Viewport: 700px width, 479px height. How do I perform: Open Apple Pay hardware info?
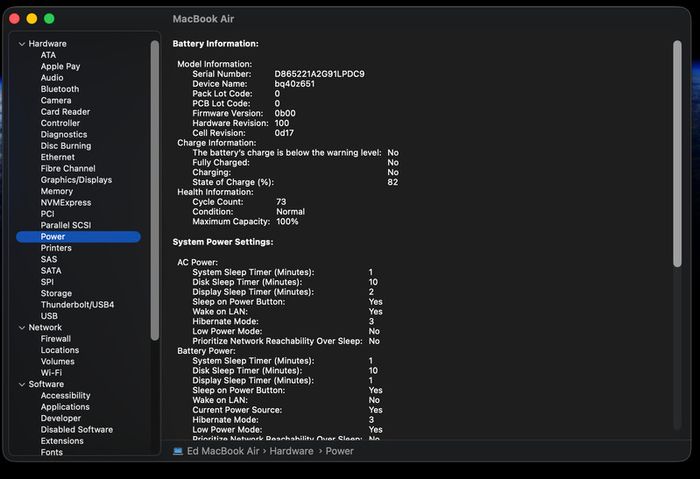coord(60,67)
